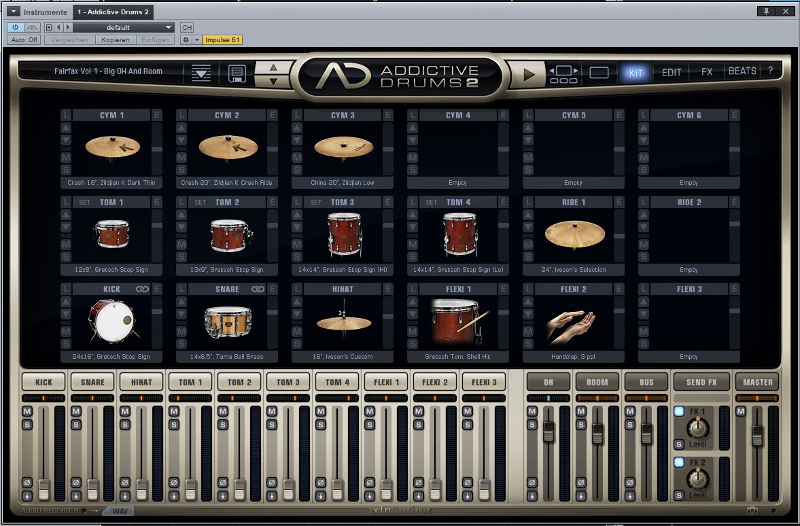Open the L load button on CYM 4

(412, 115)
